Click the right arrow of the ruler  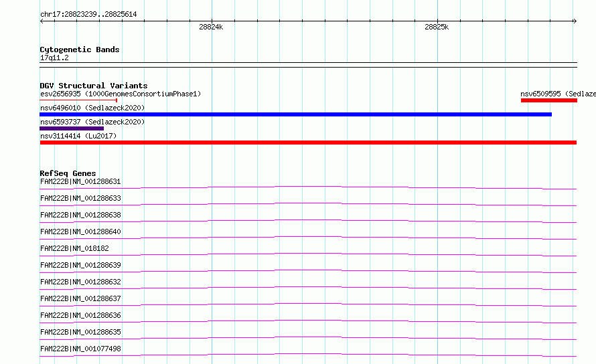click(x=575, y=21)
